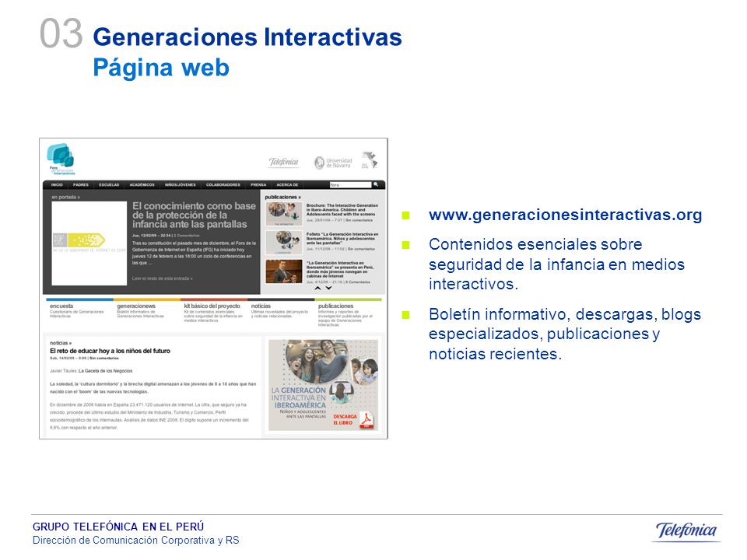Select the 'kit básico del proyecto' tab

(212, 306)
